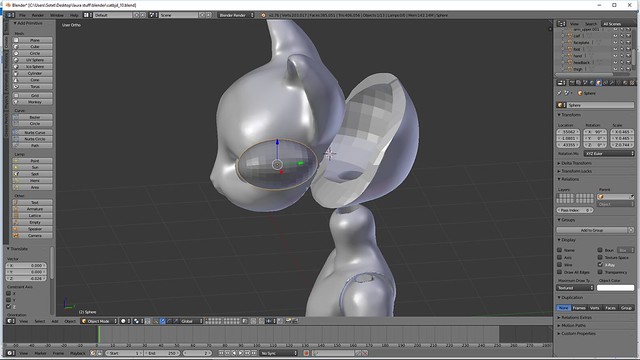Click the Add to Group button

tap(592, 230)
